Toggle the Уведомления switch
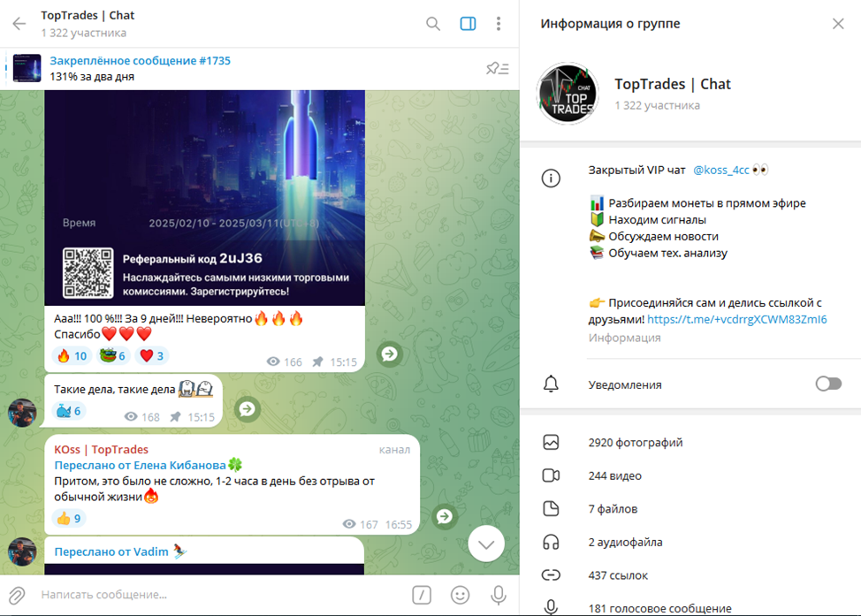The height and width of the screenshot is (616, 861). [828, 384]
